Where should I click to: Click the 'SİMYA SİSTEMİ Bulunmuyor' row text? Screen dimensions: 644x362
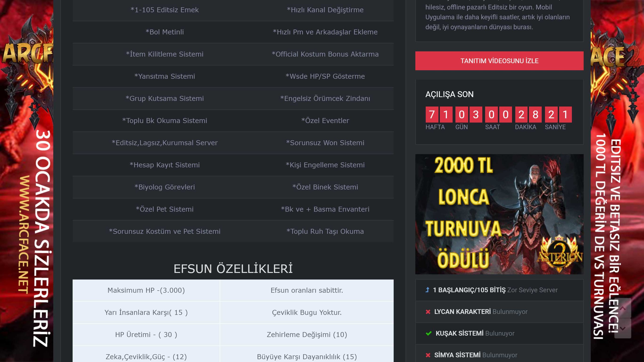pos(476,355)
